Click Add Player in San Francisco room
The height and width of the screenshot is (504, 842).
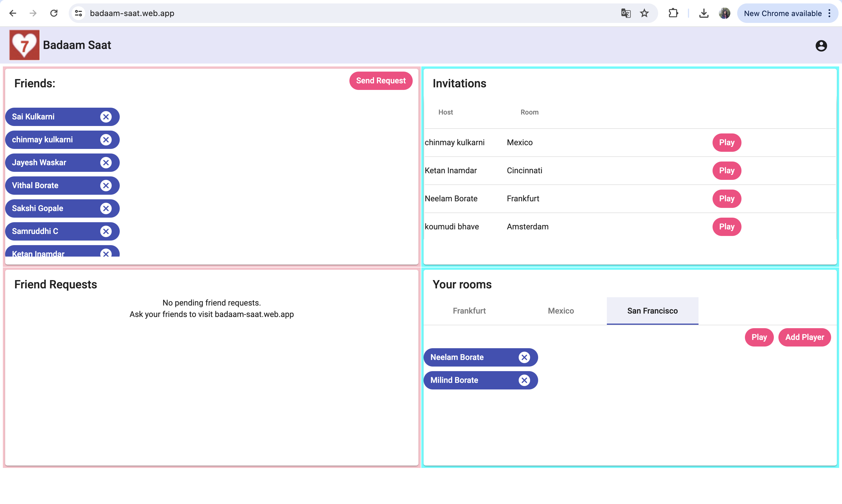[x=804, y=337]
